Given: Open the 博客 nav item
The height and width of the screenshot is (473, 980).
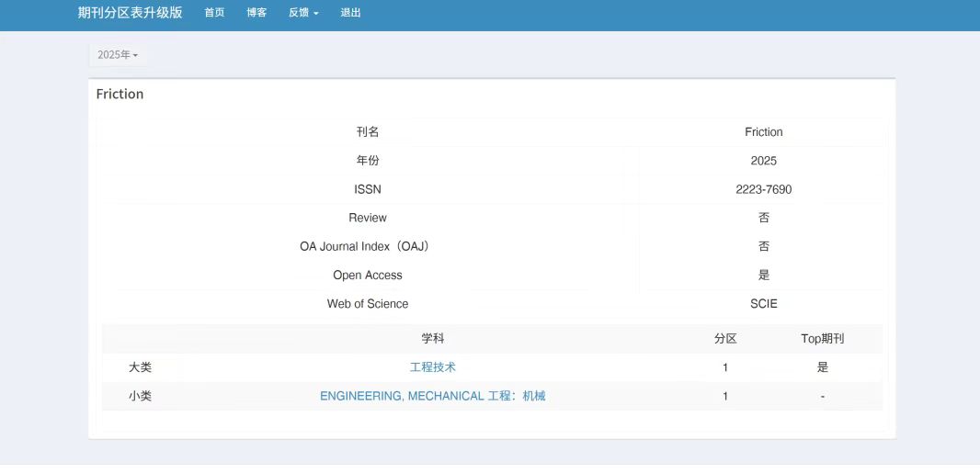Looking at the screenshot, I should point(256,13).
